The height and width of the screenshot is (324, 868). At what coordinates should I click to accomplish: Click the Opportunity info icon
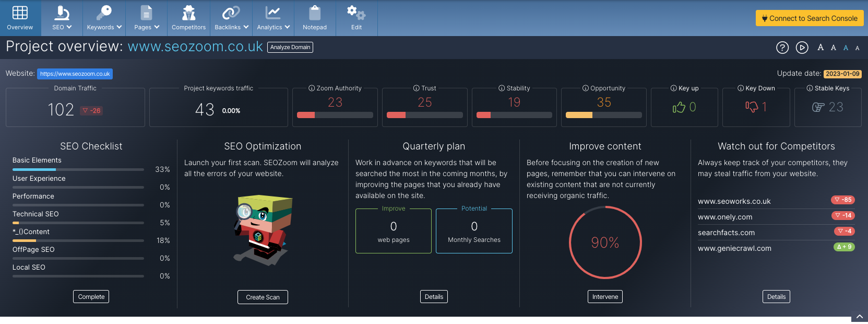[x=586, y=88]
